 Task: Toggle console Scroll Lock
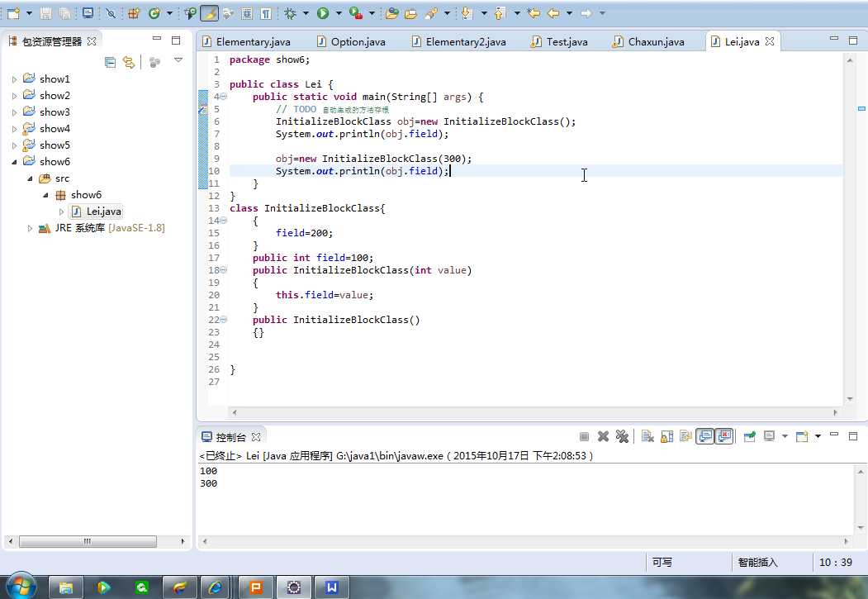pyautogui.click(x=667, y=437)
